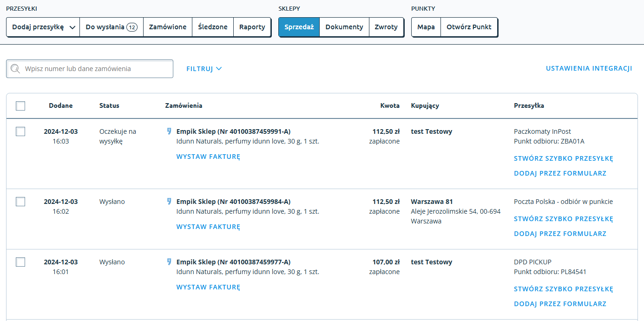Open the Zwroty tab
Screen dimensions: 644x321
coord(386,27)
